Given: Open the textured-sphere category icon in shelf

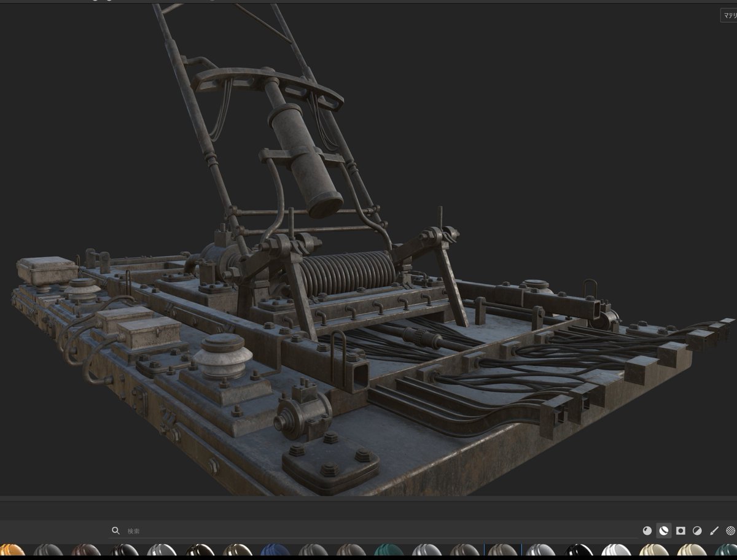Looking at the screenshot, I should pyautogui.click(x=730, y=531).
